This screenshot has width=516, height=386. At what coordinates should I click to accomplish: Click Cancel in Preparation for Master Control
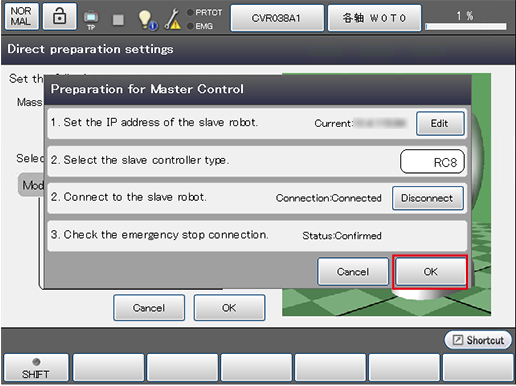tap(353, 271)
